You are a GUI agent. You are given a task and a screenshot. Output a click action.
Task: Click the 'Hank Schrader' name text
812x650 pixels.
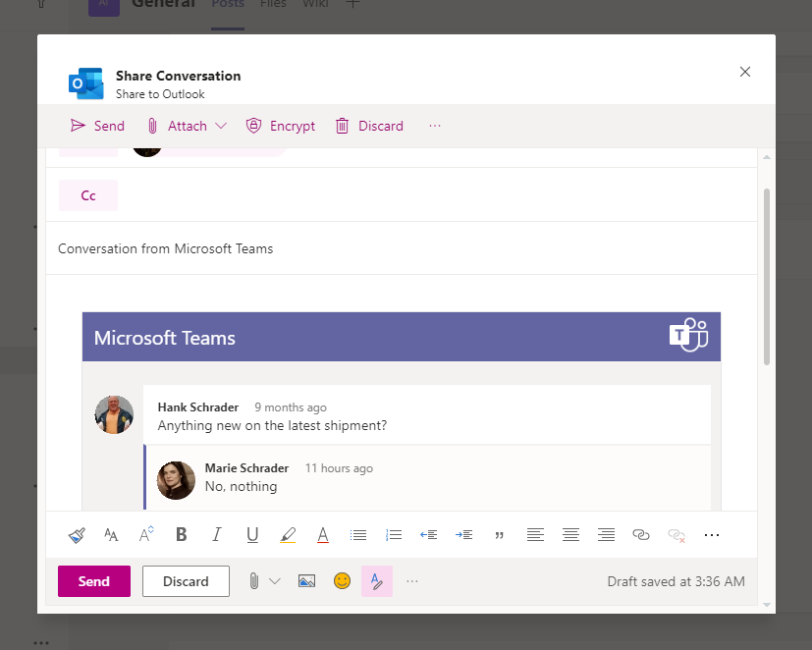click(198, 407)
